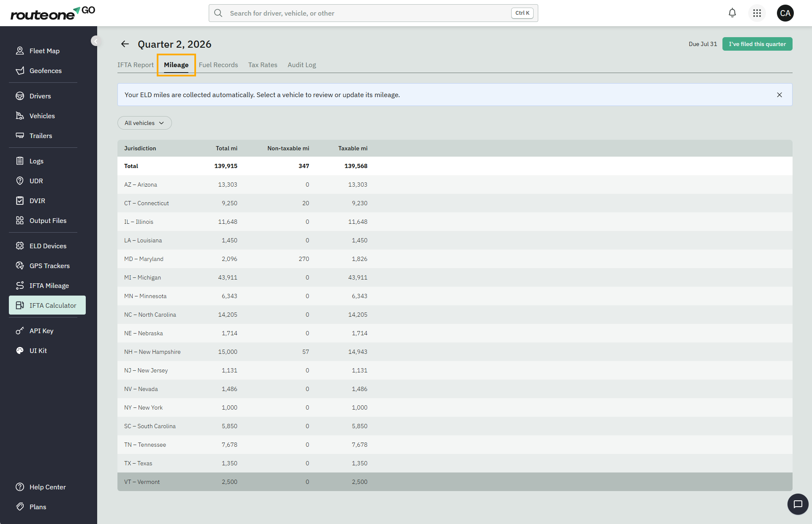Click the Taxable mi column header
The width and height of the screenshot is (812, 524).
pos(353,148)
